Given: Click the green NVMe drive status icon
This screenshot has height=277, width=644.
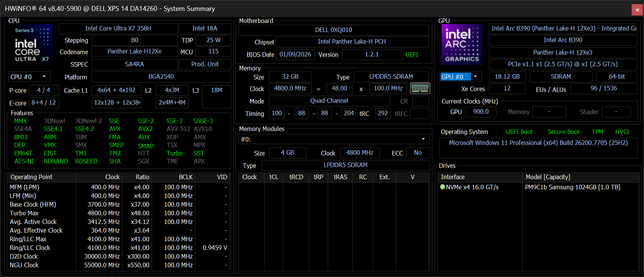Looking at the screenshot, I should tap(442, 187).
